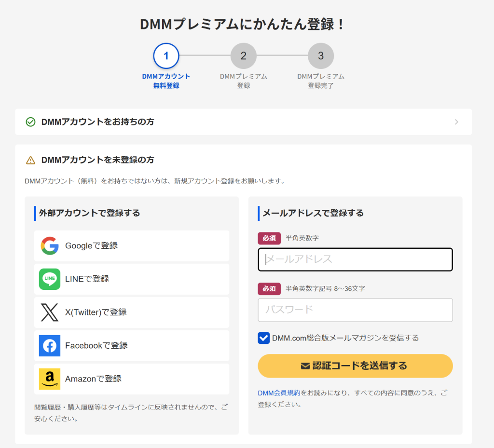Click the green checkmark circle icon
Viewport: 494px width, 448px height.
tap(30, 122)
